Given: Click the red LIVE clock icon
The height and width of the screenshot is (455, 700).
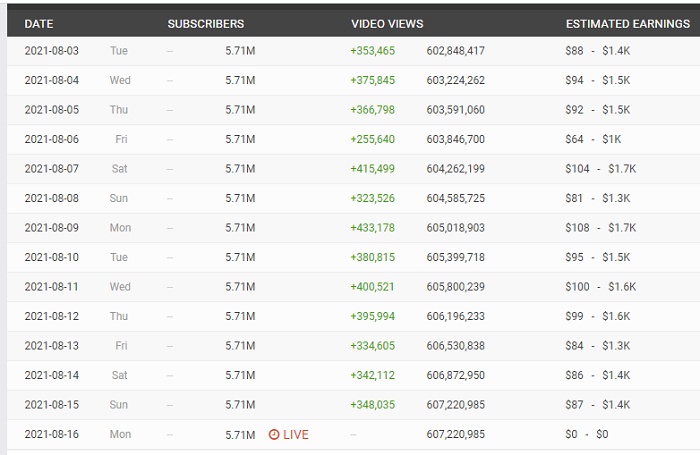Looking at the screenshot, I should point(274,435).
